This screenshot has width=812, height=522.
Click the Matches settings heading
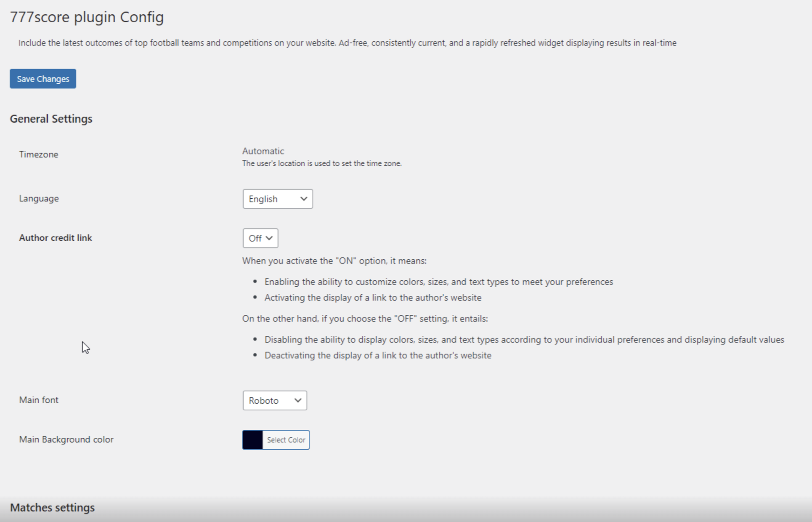tap(53, 507)
